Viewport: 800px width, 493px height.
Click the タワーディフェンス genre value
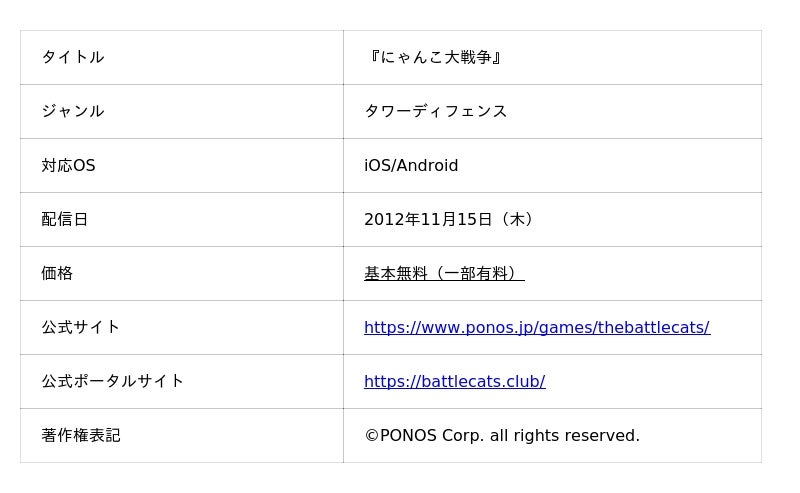tap(435, 112)
